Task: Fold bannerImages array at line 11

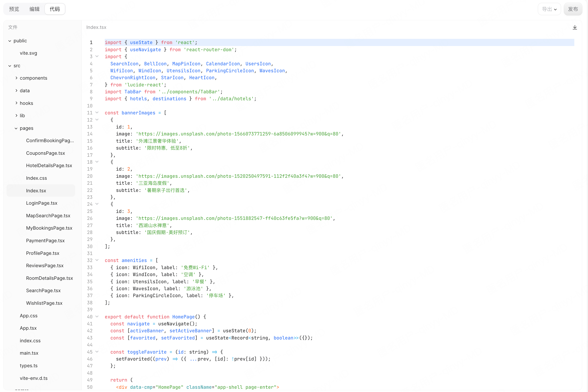Action: (x=97, y=112)
